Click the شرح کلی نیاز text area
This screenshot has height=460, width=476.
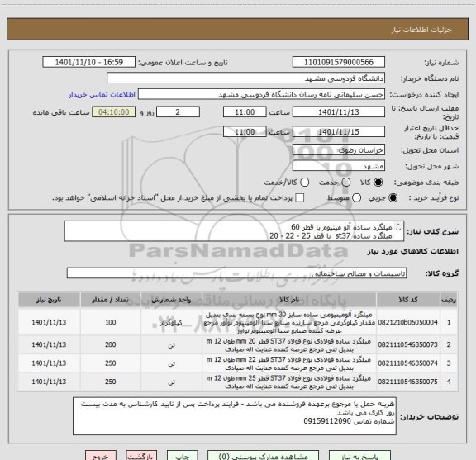point(235,231)
